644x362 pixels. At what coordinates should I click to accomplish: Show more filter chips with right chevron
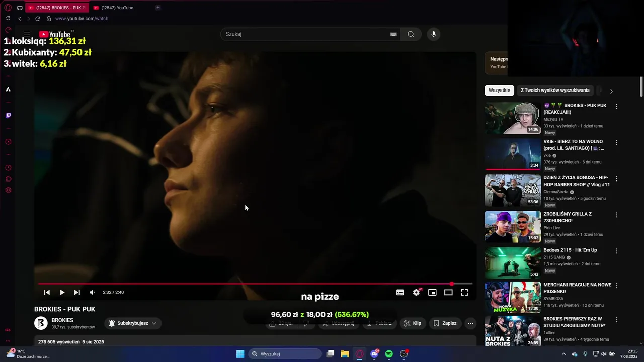pyautogui.click(x=611, y=91)
